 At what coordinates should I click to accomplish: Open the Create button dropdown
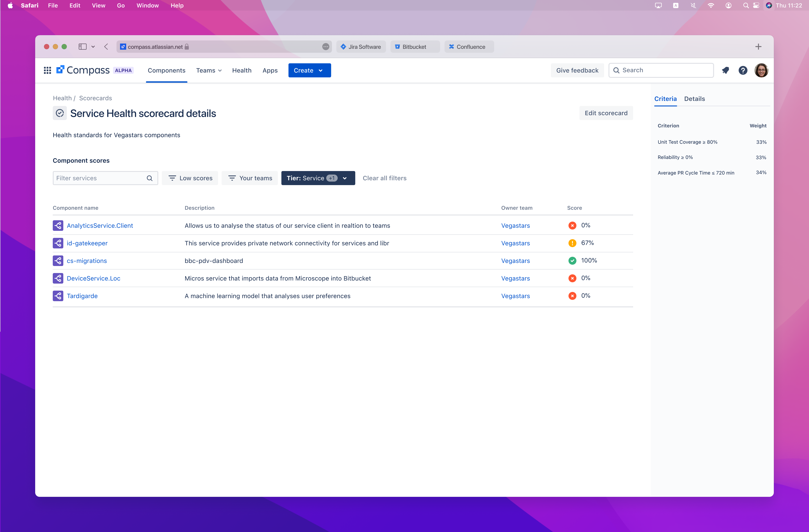[309, 70]
